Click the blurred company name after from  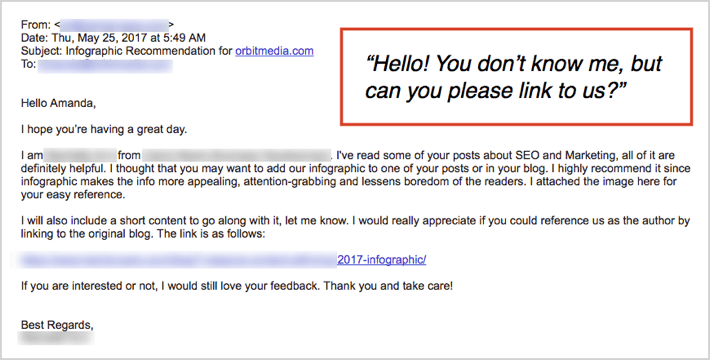[x=236, y=156]
